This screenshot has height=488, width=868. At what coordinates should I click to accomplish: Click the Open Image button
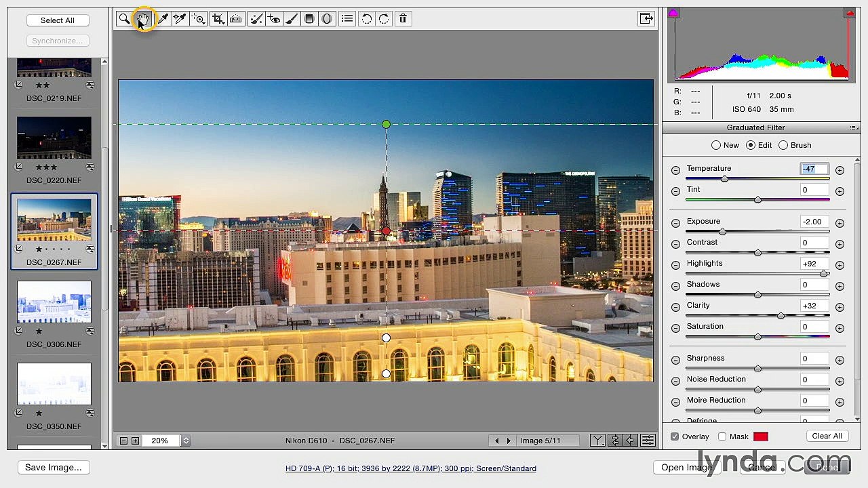(x=686, y=468)
